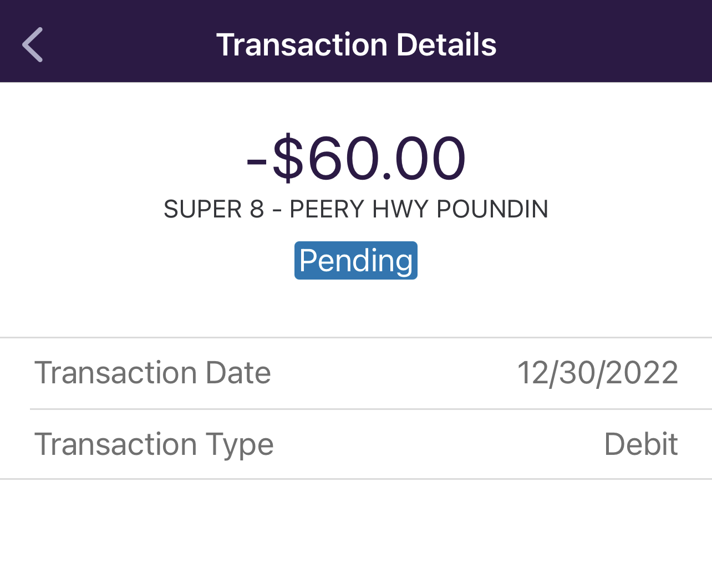Tap the Pending status badge
The width and height of the screenshot is (712, 588).
coord(356,261)
